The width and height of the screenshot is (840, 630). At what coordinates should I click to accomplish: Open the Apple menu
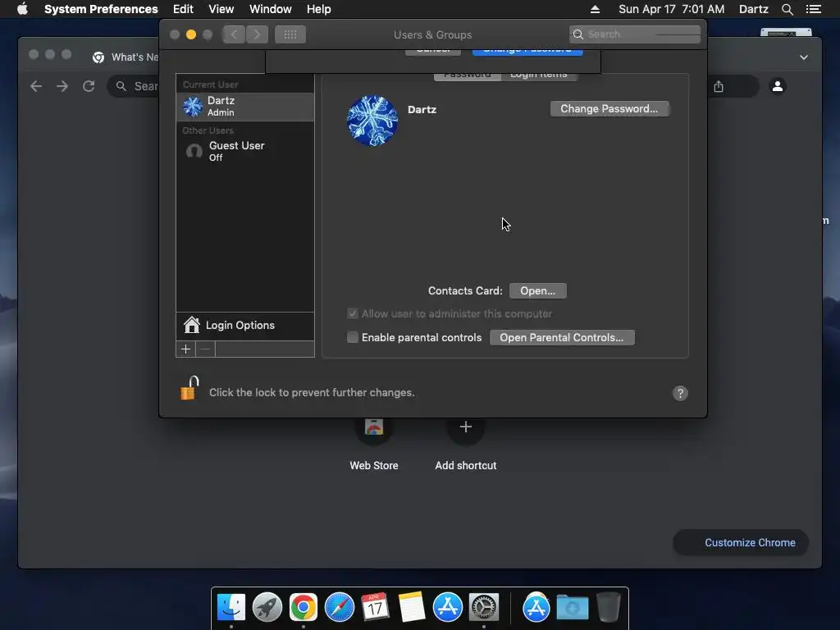(x=22, y=9)
